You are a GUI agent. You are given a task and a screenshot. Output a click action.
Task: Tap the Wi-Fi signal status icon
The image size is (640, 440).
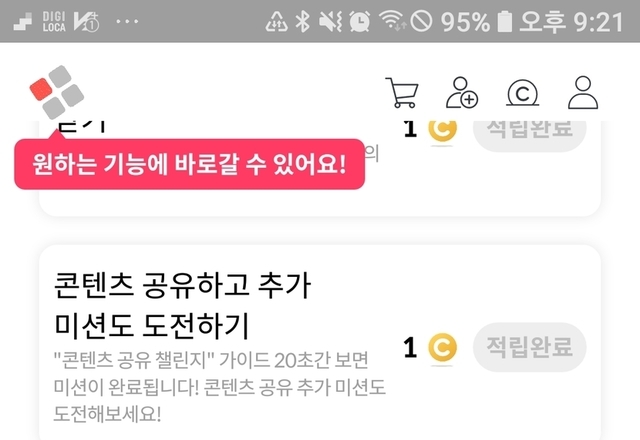392,20
